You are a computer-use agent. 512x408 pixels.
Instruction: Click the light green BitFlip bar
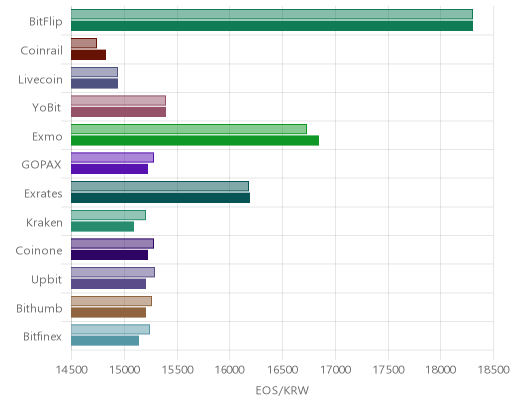pos(272,14)
